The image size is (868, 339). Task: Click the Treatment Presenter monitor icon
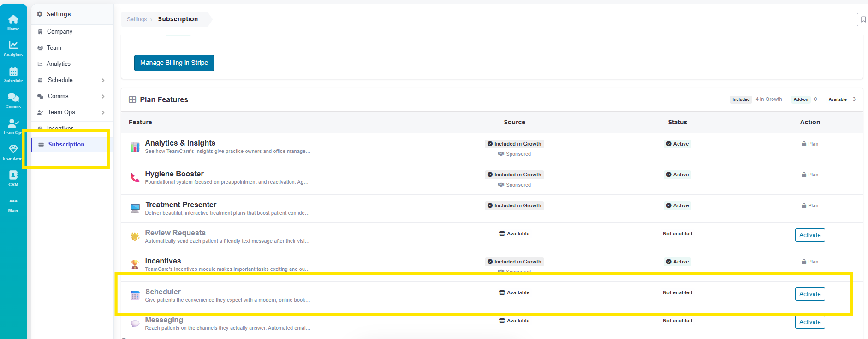pyautogui.click(x=135, y=209)
